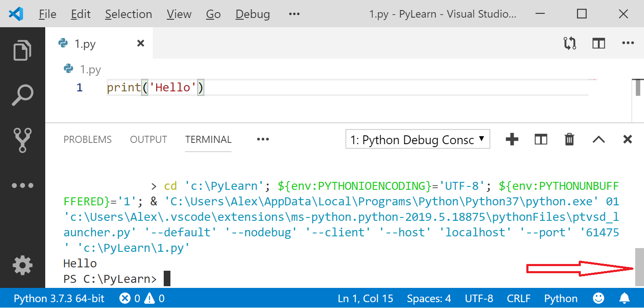Open the Manage gear menu

click(22, 265)
